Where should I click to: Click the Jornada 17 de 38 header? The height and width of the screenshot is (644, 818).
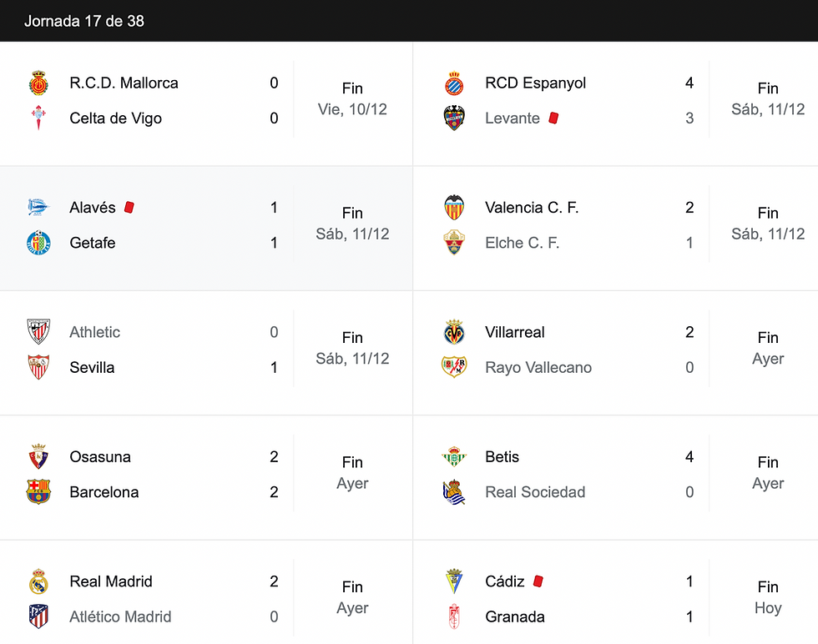tap(84, 21)
